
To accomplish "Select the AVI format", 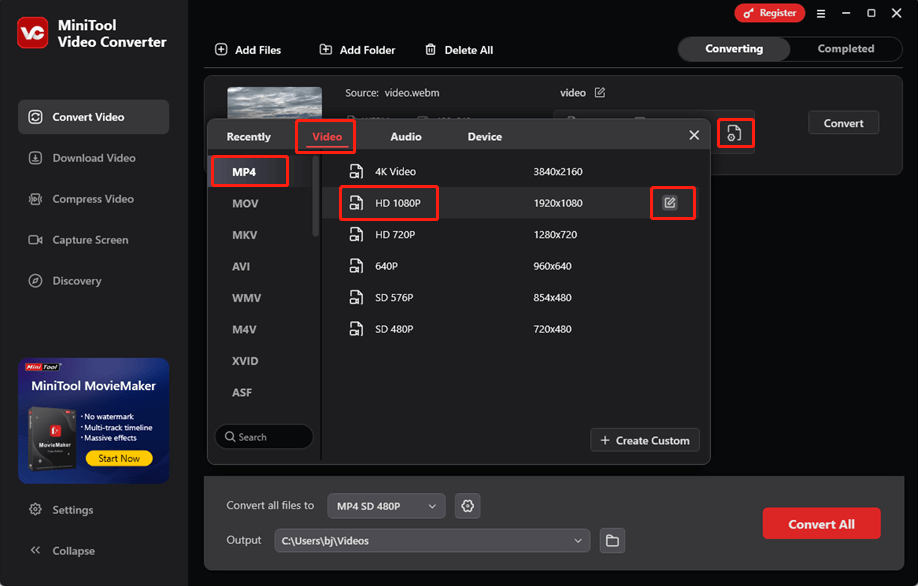I will click(241, 266).
